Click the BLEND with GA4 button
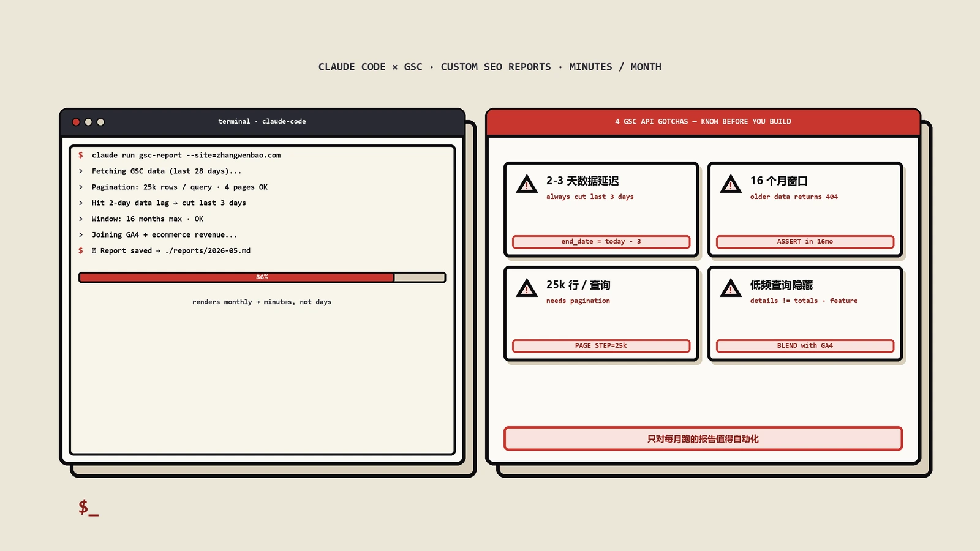This screenshot has width=980, height=551. pyautogui.click(x=805, y=346)
